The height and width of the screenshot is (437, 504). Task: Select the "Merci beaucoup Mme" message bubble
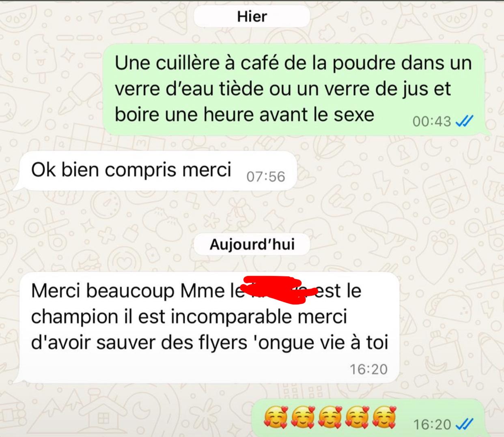pos(207,328)
